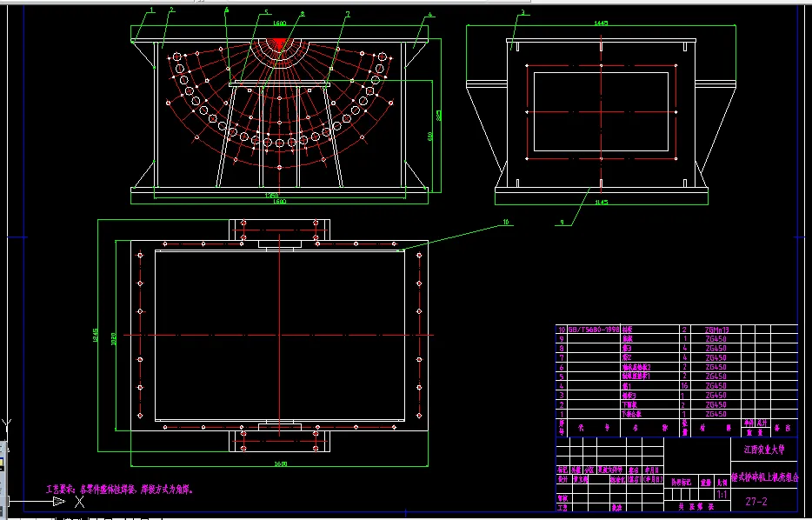Image resolution: width=812 pixels, height=520 pixels.
Task: Select drawing number 27-2 in title block
Action: 756,502
